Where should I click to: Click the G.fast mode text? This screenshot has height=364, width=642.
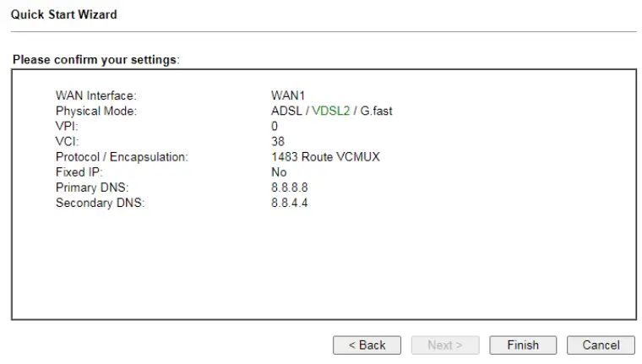376,111
